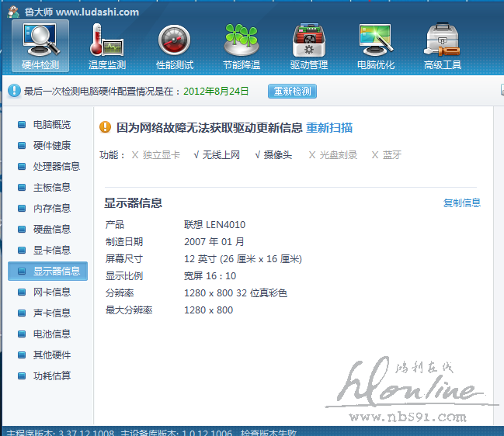The image size is (504, 436).
Task: Launch 性能测试 performance test icon
Action: pos(174,46)
